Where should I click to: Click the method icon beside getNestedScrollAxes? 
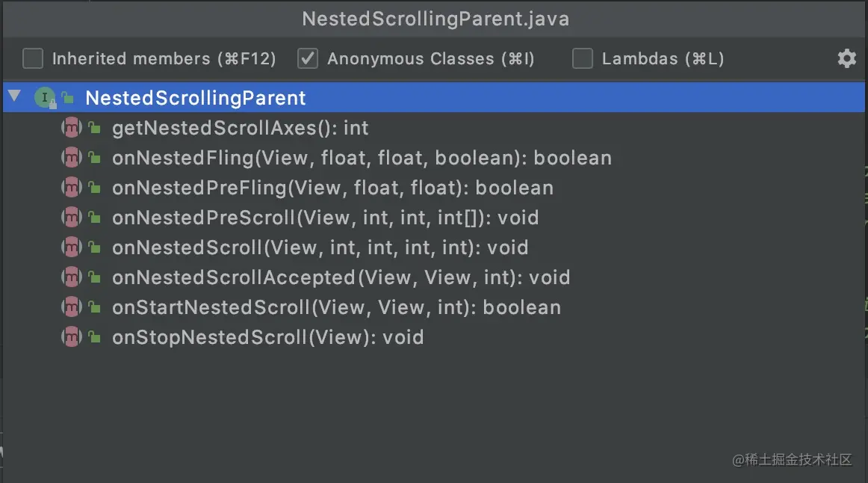coord(69,127)
